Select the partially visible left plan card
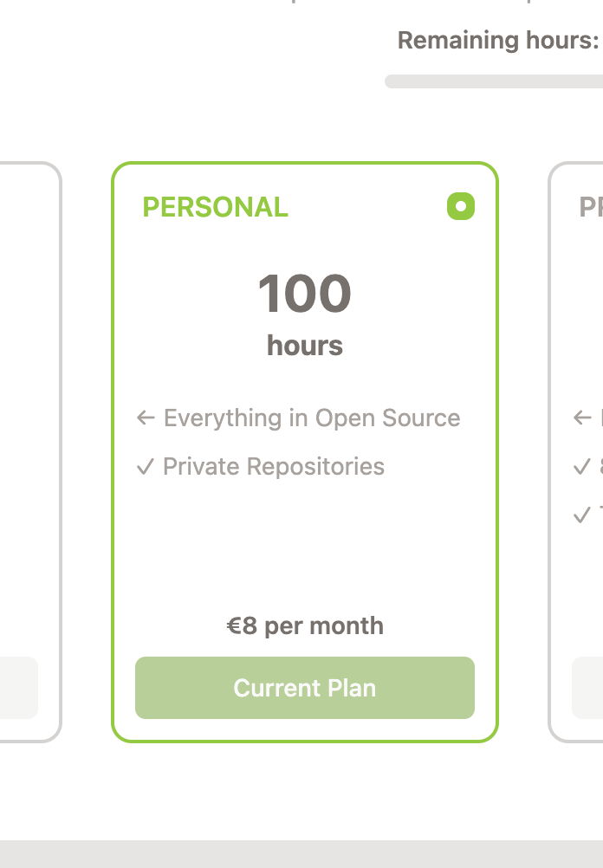Viewport: 603px width, 868px height. point(30,450)
